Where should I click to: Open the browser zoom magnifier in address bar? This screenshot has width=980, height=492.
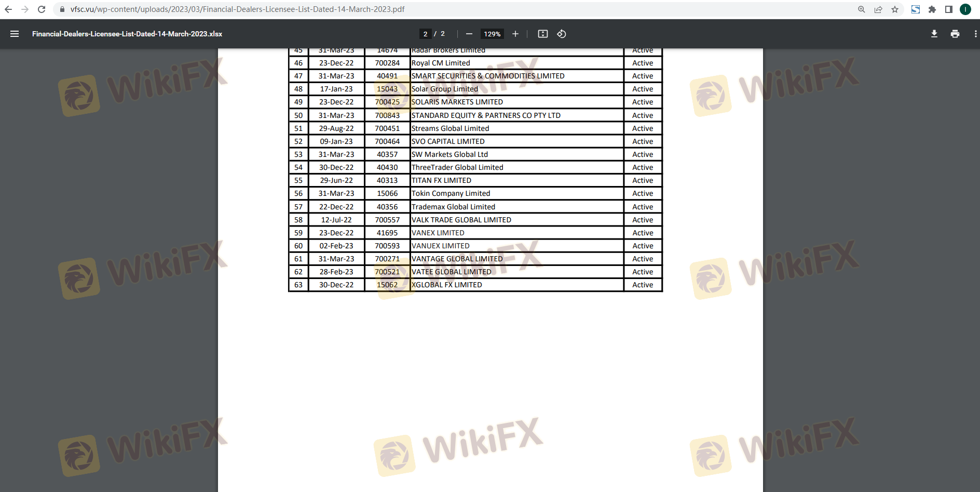tap(862, 9)
